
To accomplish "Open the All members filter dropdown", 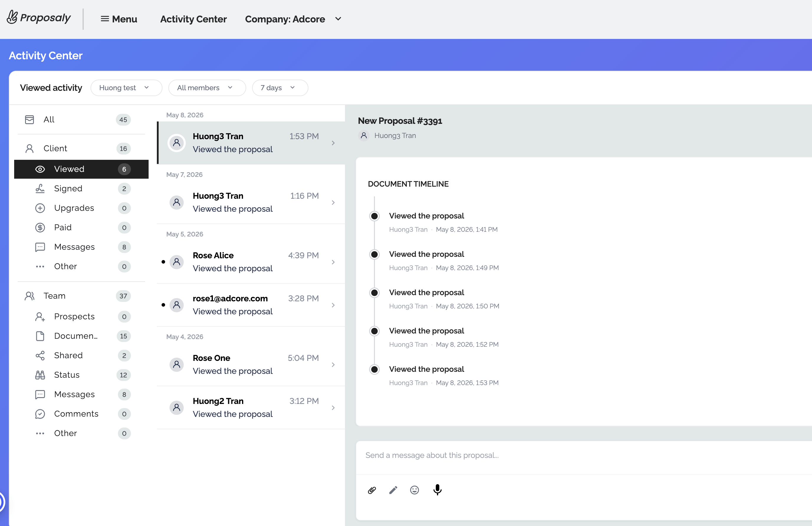I will [207, 88].
